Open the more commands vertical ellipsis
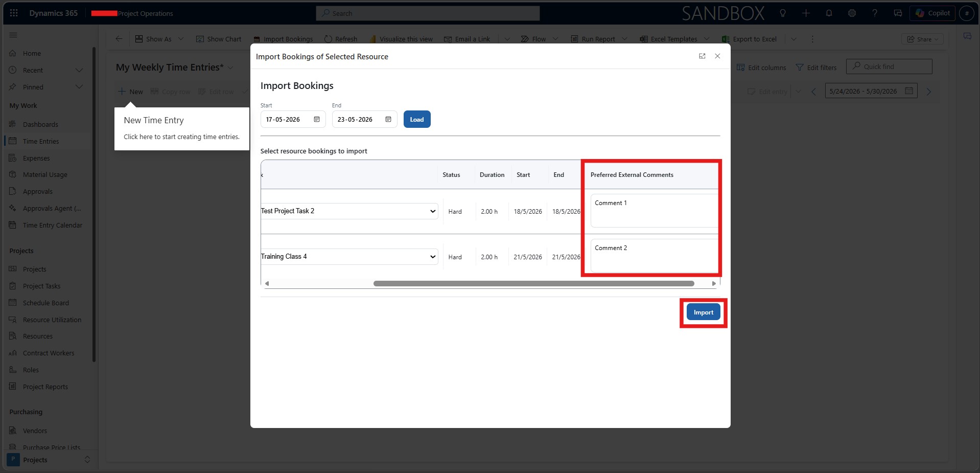980x473 pixels. (x=812, y=39)
